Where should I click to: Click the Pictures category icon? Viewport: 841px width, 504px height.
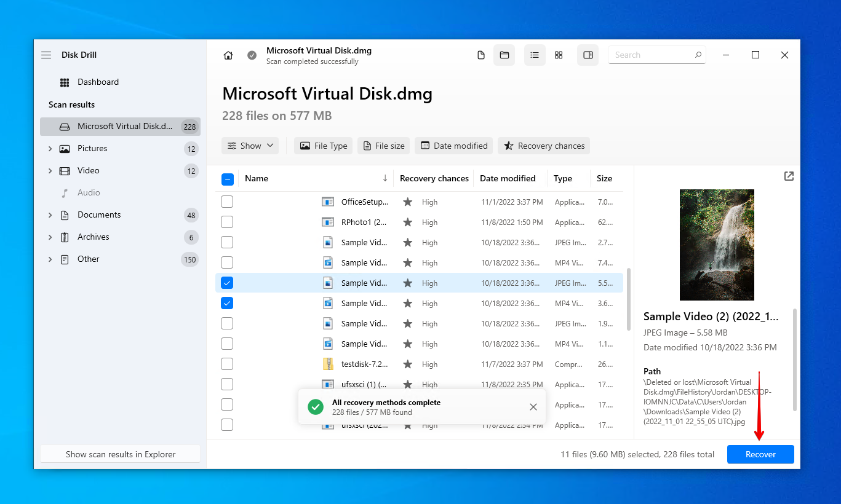coord(65,149)
